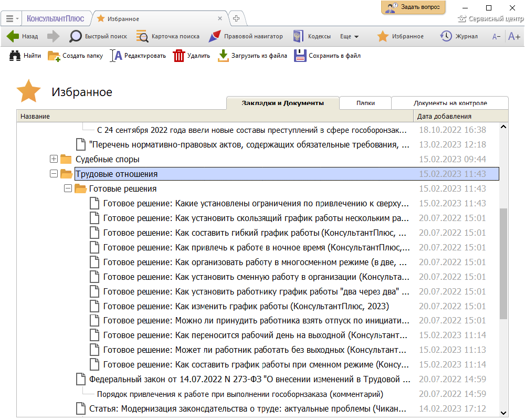Open 'С 24 сентября 2022 года' bookmark
525x420 pixels.
pyautogui.click(x=251, y=130)
